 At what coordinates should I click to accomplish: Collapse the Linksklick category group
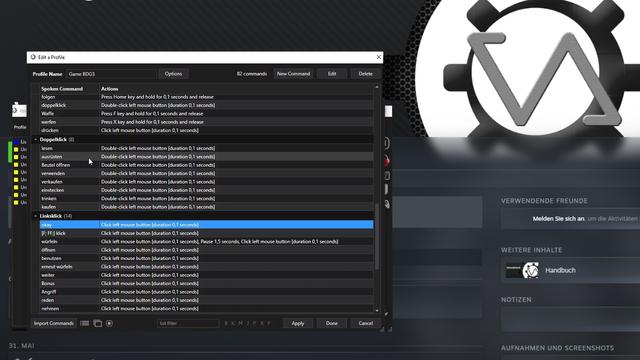(x=36, y=216)
